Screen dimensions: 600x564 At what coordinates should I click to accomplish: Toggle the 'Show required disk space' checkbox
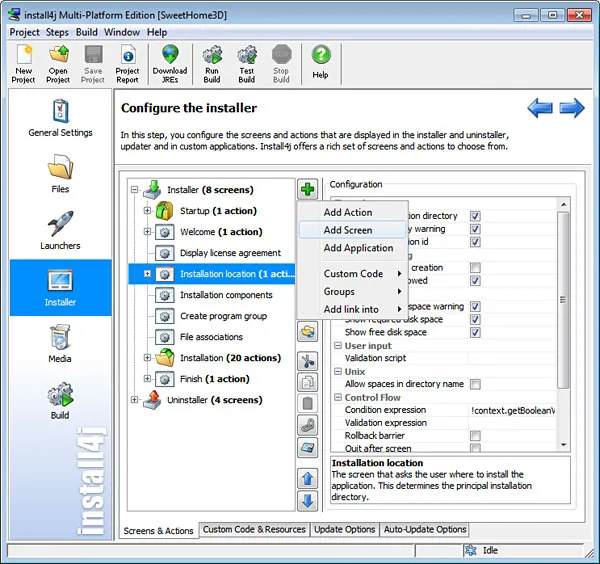[475, 319]
